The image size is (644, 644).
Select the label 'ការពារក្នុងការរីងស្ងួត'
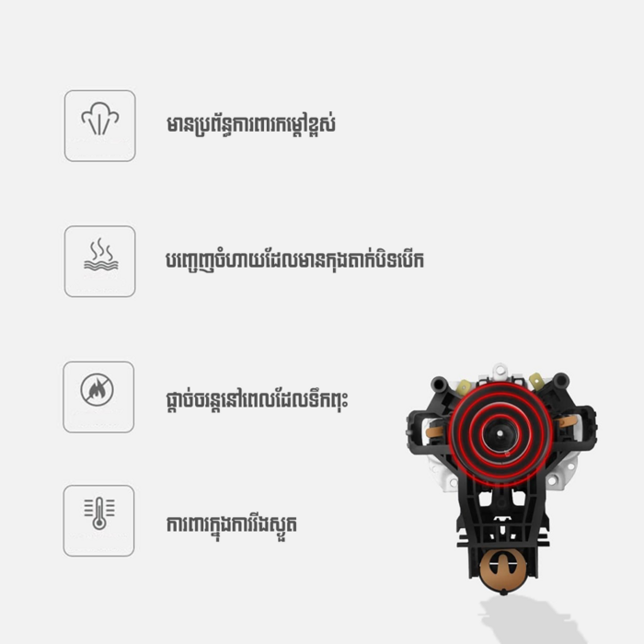(231, 524)
